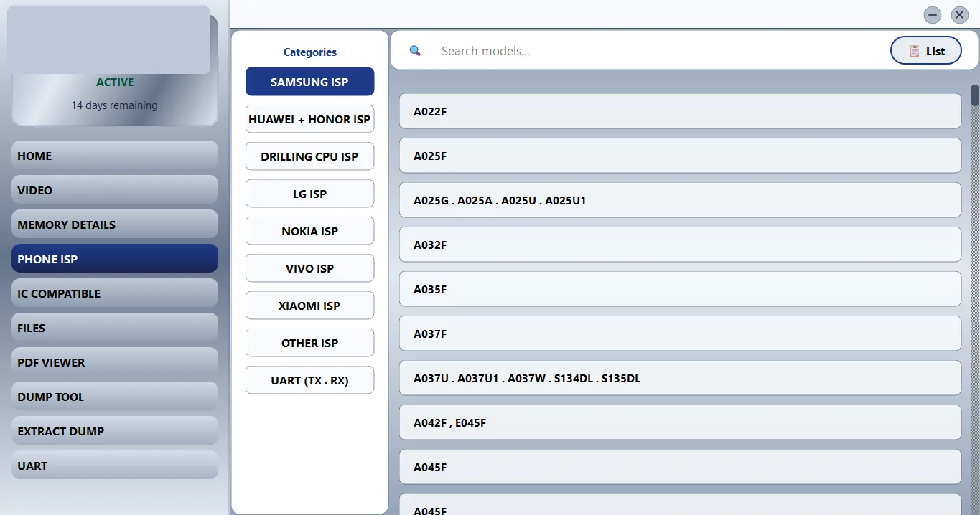Open the HOME section
The width and height of the screenshot is (980, 515).
pyautogui.click(x=115, y=156)
